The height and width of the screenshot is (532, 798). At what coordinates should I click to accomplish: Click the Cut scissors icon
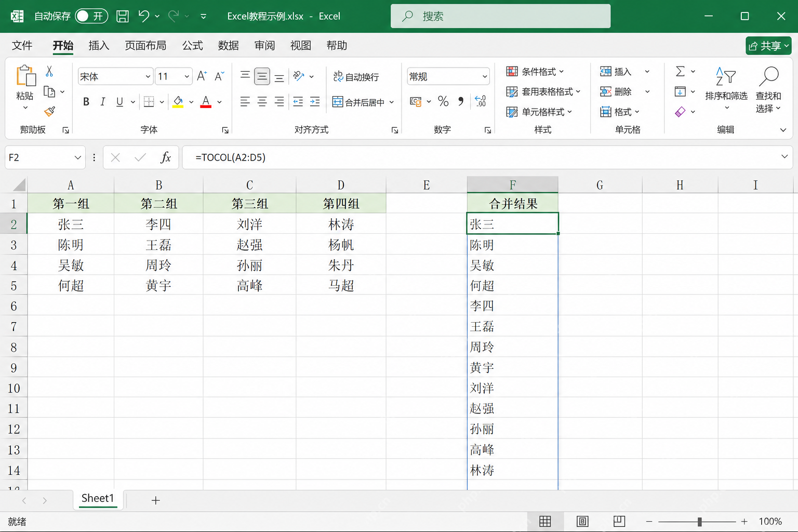(49, 71)
